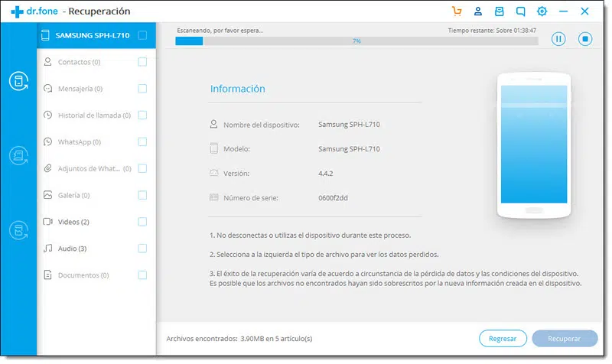Select broken phone recovery mode icon
The width and height of the screenshot is (612, 364).
click(18, 230)
